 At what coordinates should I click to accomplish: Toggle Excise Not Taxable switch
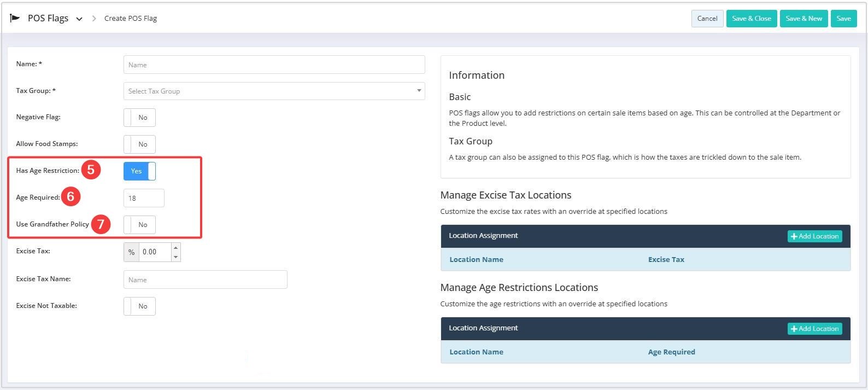point(139,306)
